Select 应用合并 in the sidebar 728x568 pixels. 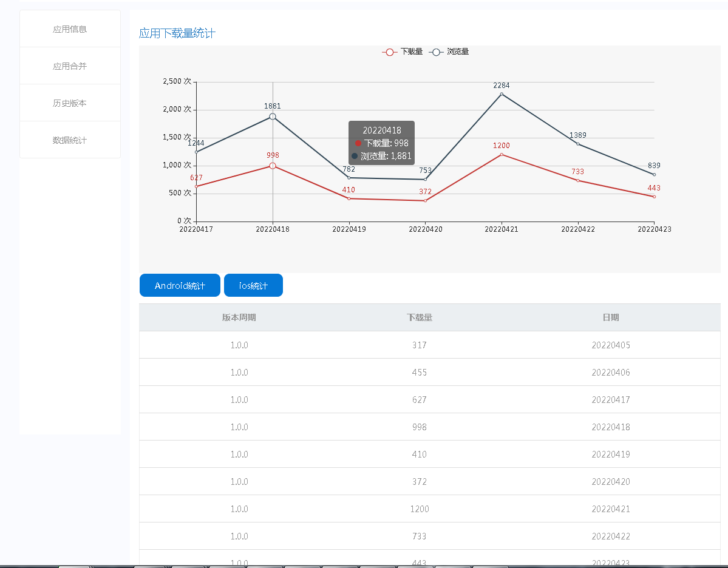[x=70, y=66]
